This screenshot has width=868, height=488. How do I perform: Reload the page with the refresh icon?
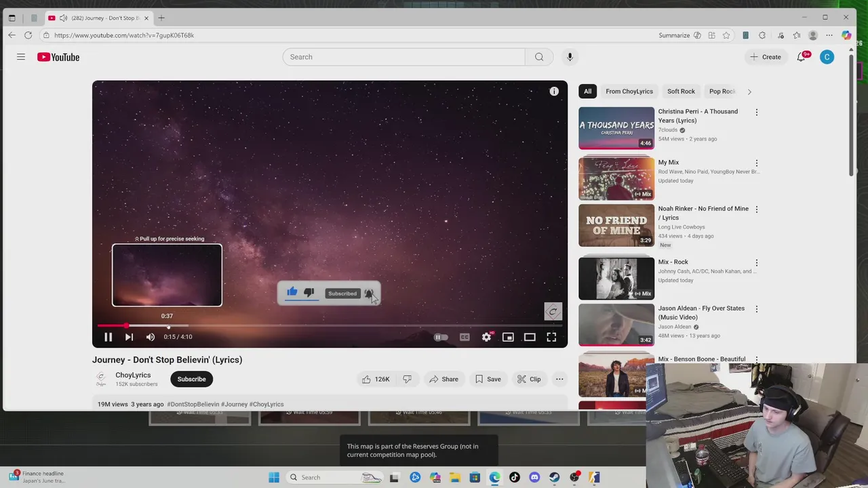pyautogui.click(x=28, y=35)
